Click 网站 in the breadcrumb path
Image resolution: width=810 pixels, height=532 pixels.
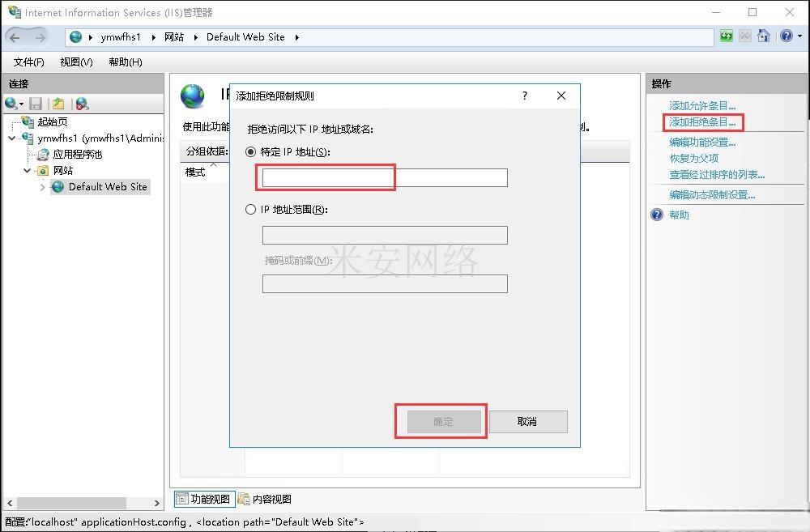[x=174, y=37]
